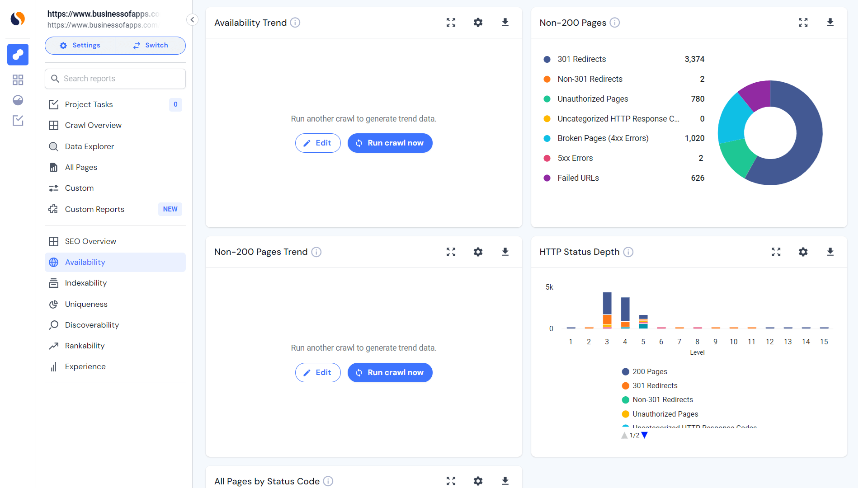The width and height of the screenshot is (868, 488).
Task: Click the Switch toggle button at top
Action: point(150,45)
